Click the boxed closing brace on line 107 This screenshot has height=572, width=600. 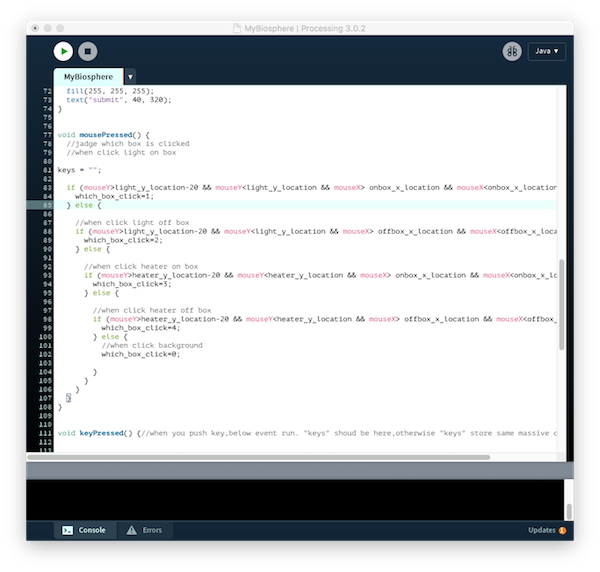[68, 398]
